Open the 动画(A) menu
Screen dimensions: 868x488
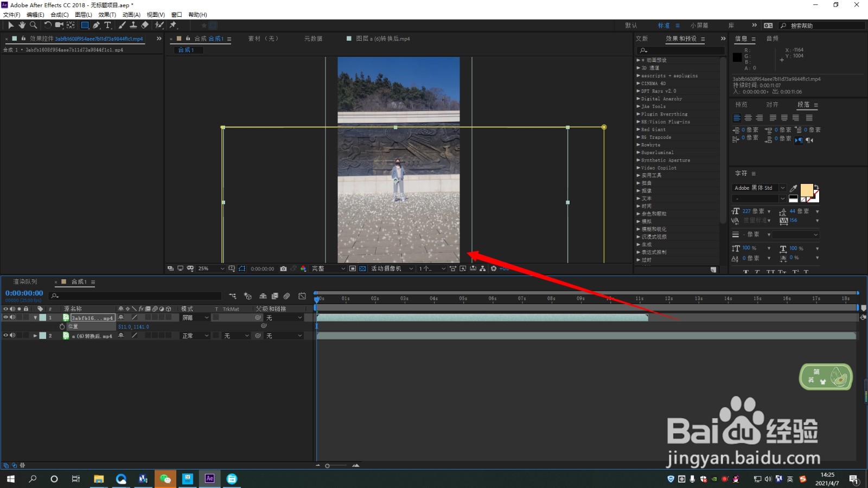point(131,15)
